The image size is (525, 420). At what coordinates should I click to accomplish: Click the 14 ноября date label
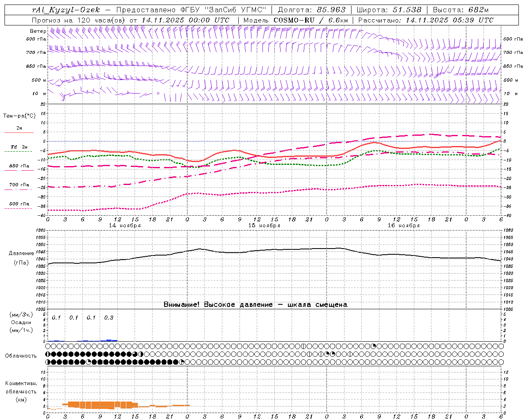(x=125, y=226)
